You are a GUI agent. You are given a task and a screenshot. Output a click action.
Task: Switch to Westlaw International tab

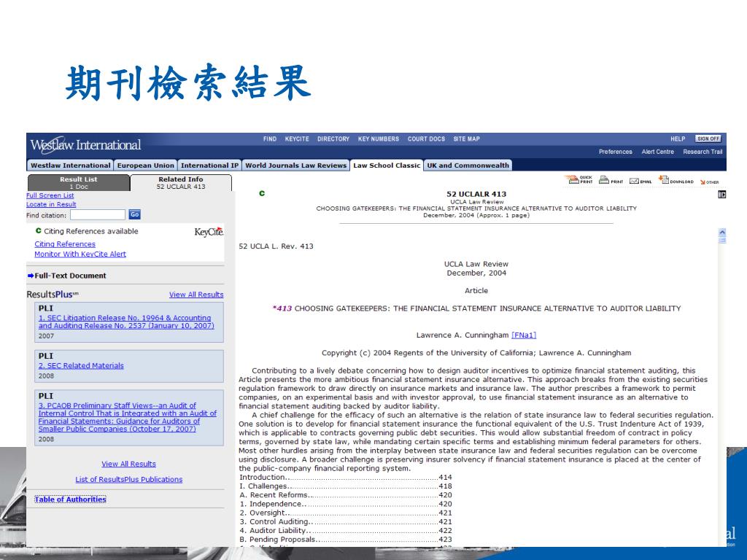pos(70,166)
